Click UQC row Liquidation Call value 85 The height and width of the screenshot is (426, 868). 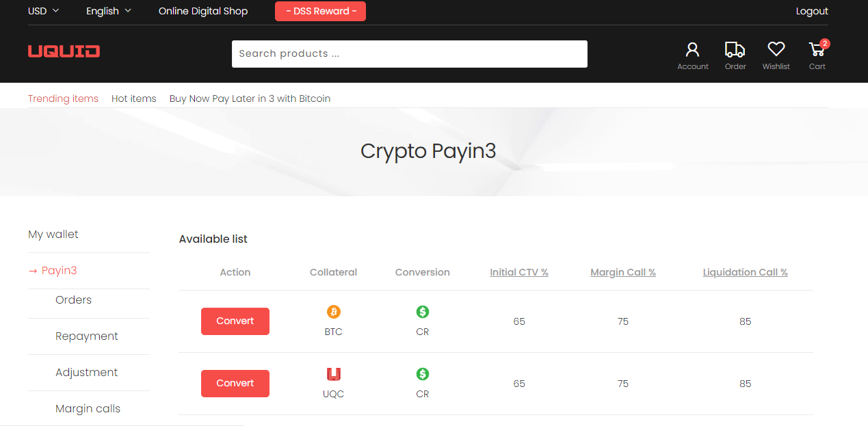click(746, 384)
